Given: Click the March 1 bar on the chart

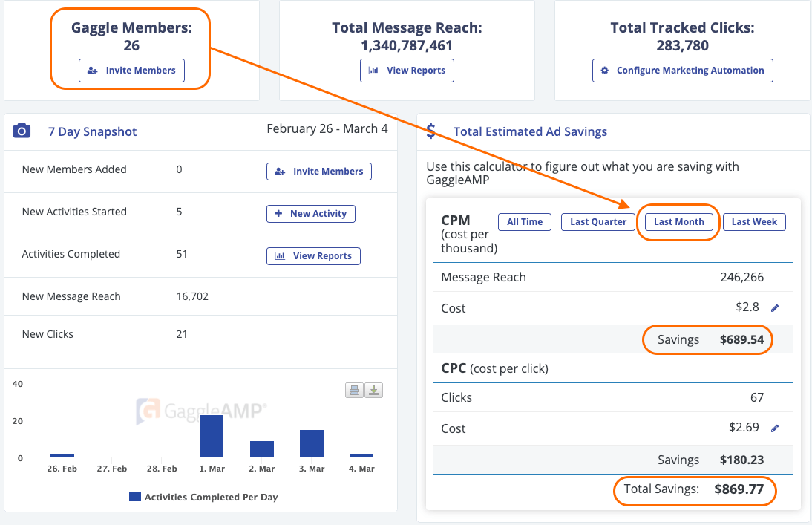Looking at the screenshot, I should (212, 437).
